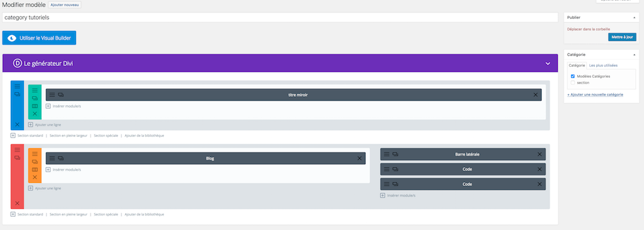Screen dimensions: 644x230
Task: Check the section category checkbox
Action: click(572, 82)
